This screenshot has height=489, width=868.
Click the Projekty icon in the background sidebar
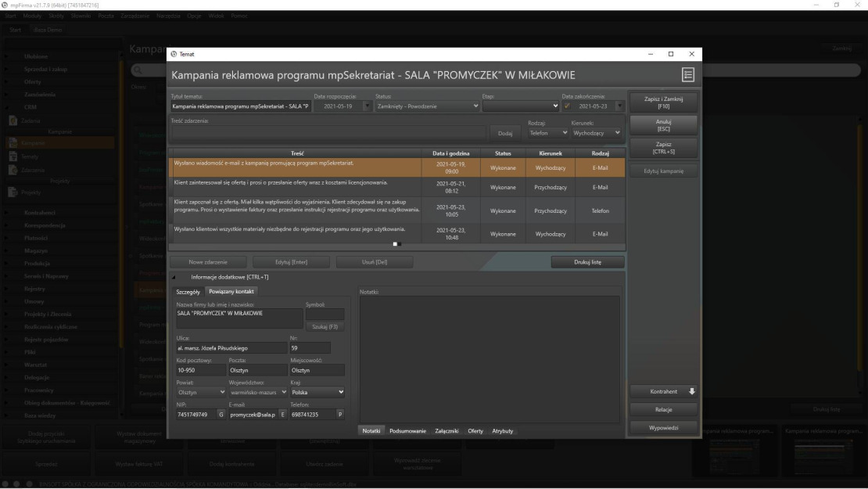13,192
